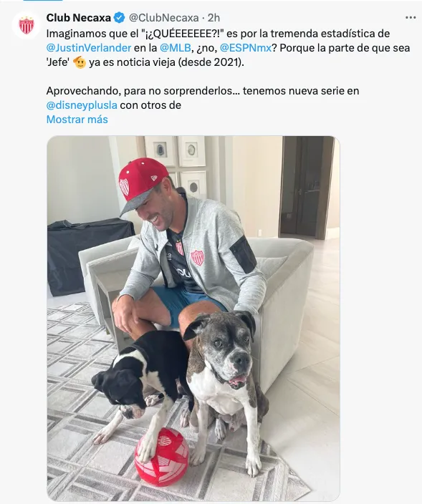Click the red Necaxa cap in photo
Viewport: 422px width, 504px height.
tap(142, 185)
